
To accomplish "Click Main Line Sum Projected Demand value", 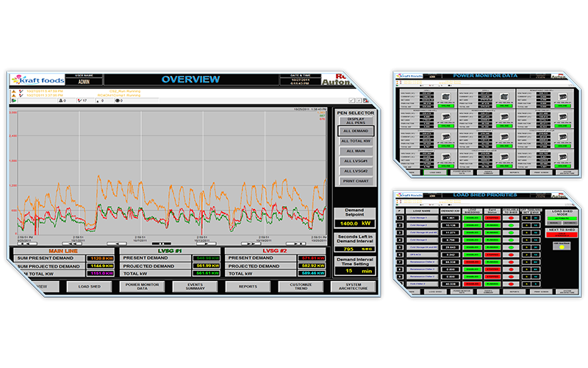I will click(x=100, y=266).
